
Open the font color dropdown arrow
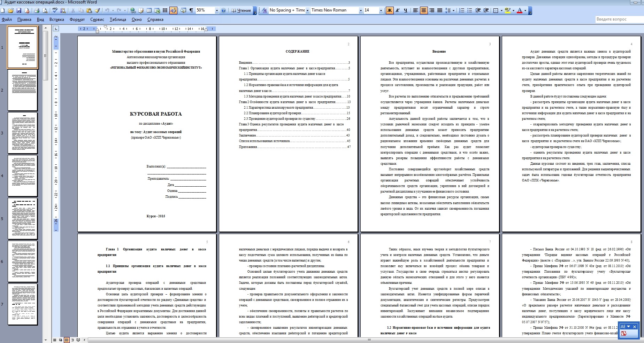[525, 10]
